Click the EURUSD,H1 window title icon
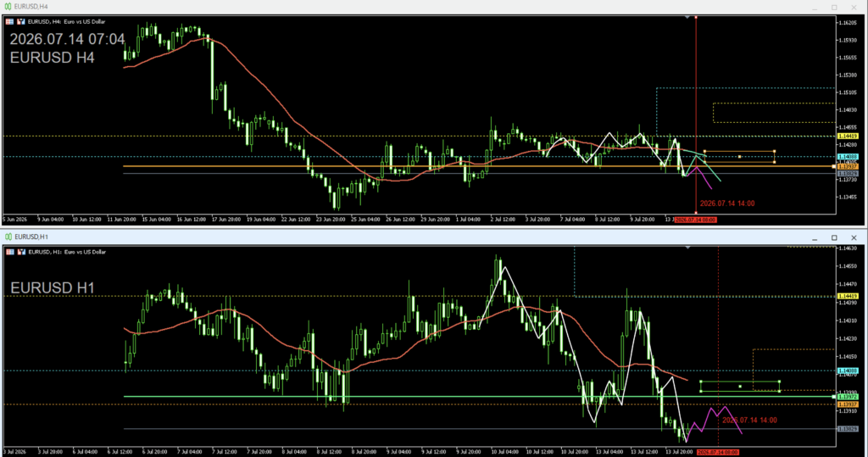This screenshot has width=868, height=457. coord(8,237)
